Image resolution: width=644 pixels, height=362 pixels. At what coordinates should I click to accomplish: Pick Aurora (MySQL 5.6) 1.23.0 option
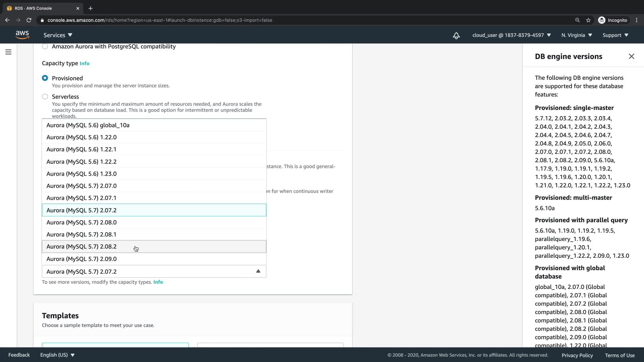pos(82,174)
